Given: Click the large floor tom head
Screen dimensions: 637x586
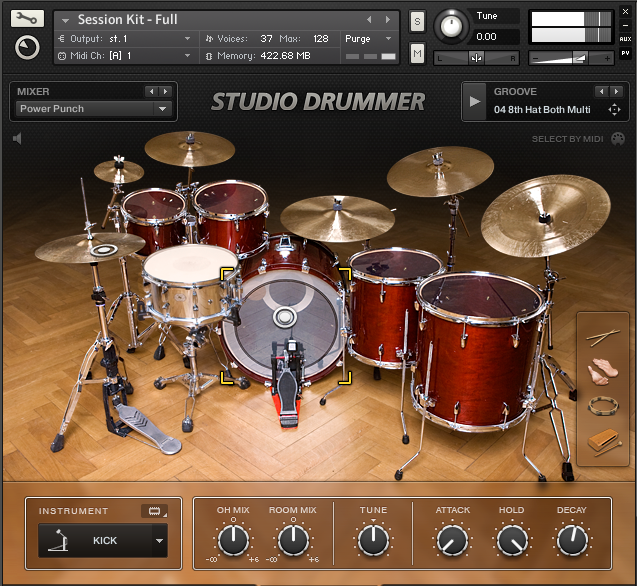Looking at the screenshot, I should [481, 294].
